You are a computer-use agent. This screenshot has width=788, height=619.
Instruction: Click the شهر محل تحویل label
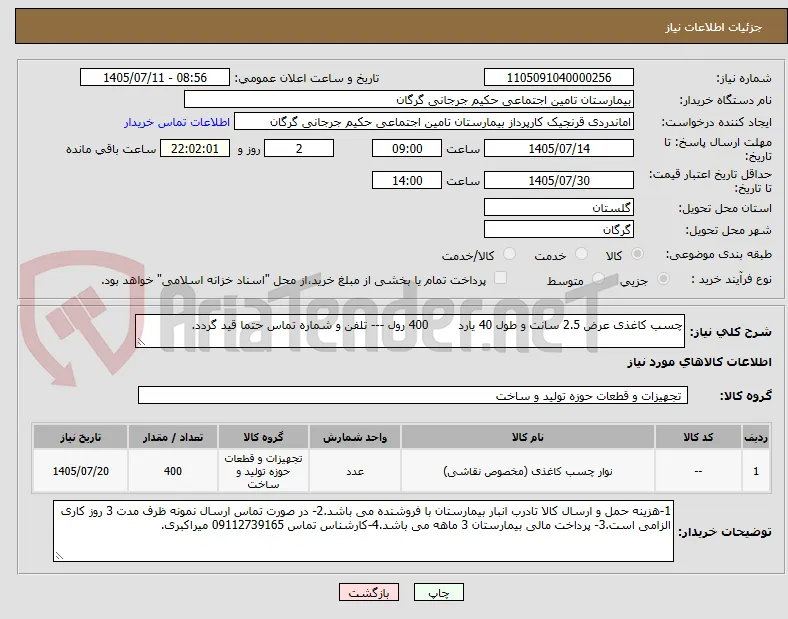729,231
